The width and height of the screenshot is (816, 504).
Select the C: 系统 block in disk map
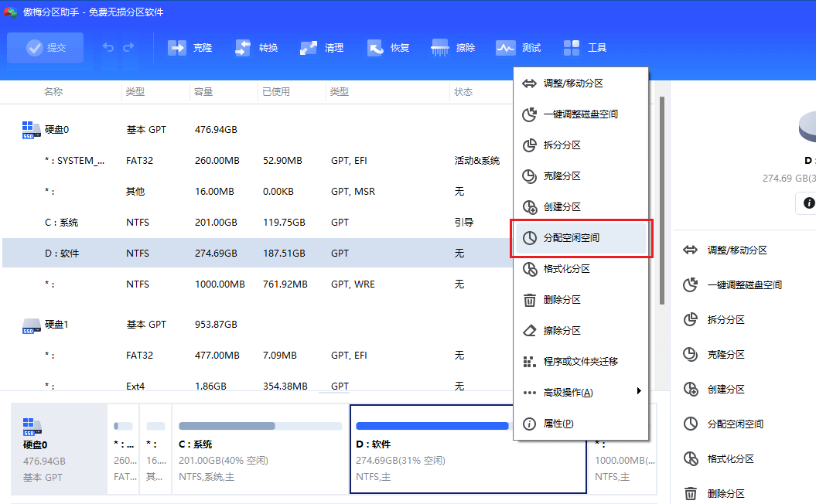click(x=260, y=449)
